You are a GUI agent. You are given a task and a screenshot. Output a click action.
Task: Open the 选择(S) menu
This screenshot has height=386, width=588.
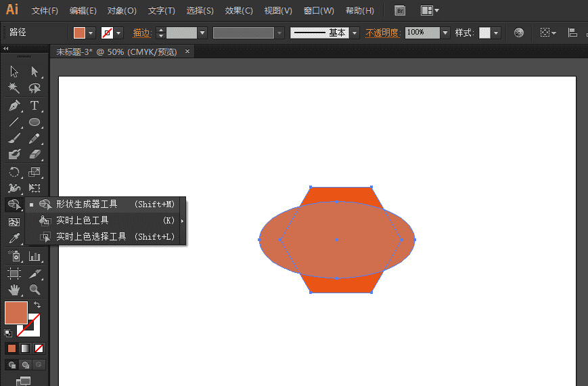pos(200,11)
